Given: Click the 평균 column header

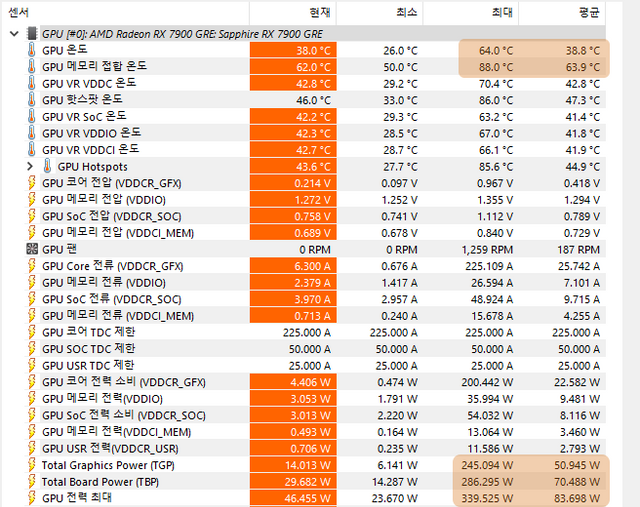Looking at the screenshot, I should [589, 12].
